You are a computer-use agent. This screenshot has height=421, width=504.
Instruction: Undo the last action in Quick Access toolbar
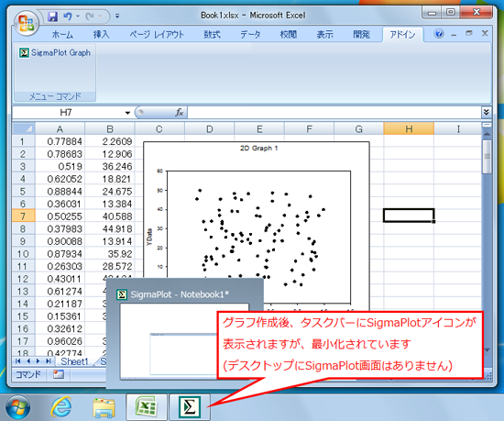[x=67, y=16]
